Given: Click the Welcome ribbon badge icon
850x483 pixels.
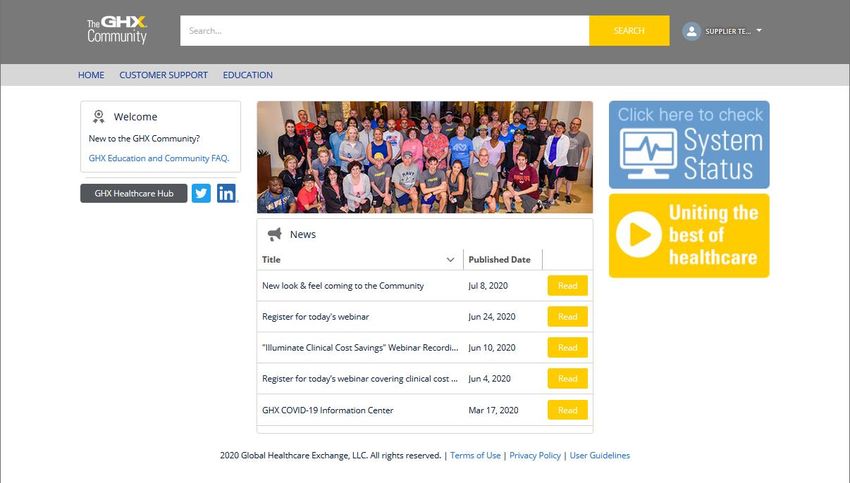Looking at the screenshot, I should (x=98, y=116).
